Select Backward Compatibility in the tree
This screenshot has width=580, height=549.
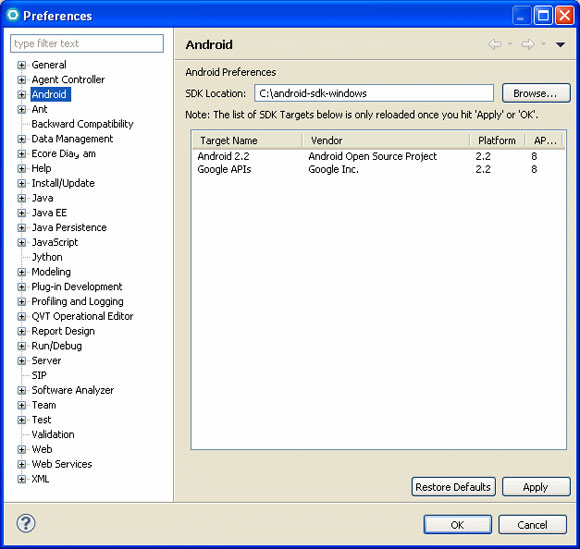coord(82,124)
